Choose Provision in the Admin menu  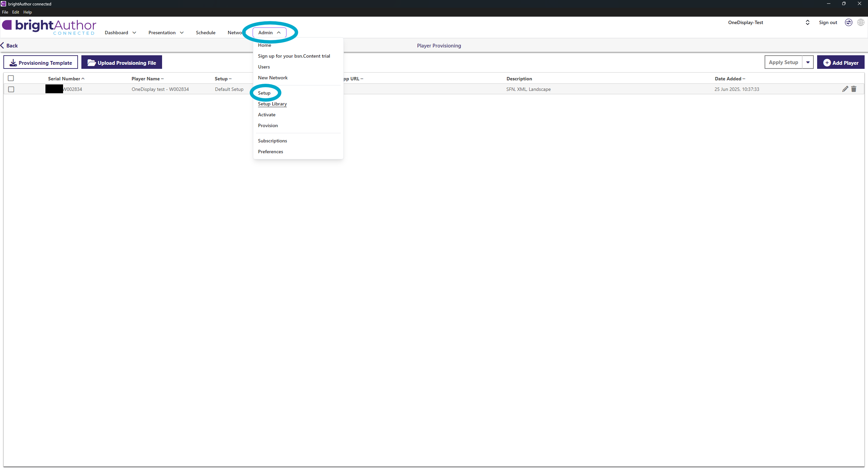click(x=268, y=125)
